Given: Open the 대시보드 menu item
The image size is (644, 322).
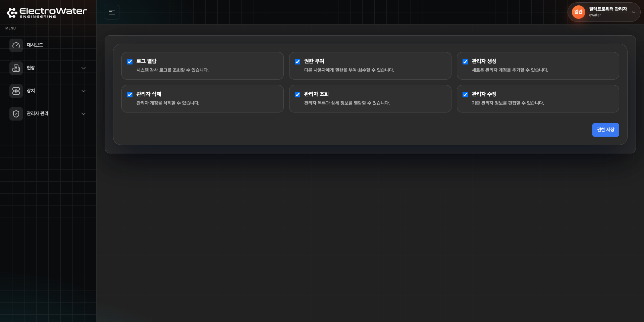Looking at the screenshot, I should point(35,45).
